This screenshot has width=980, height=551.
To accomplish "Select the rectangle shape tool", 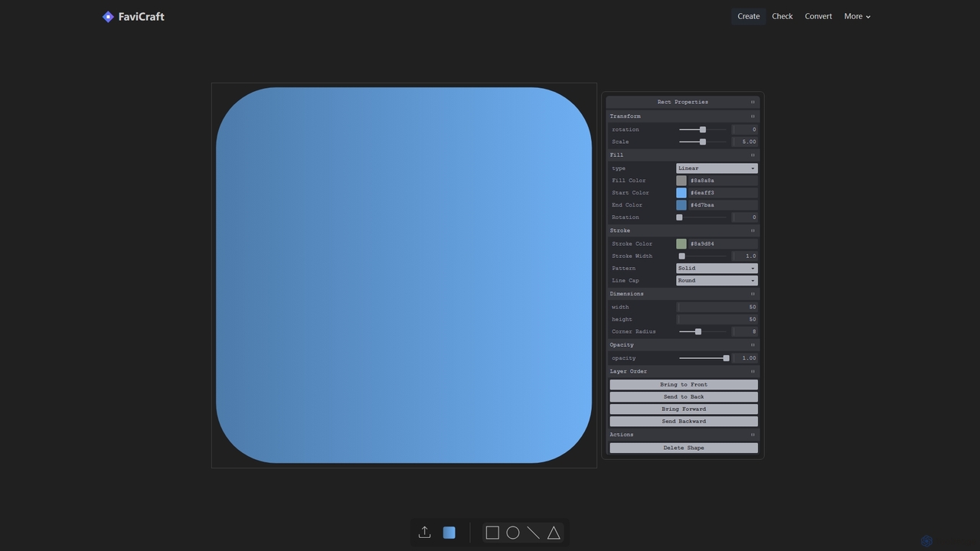I will [492, 533].
